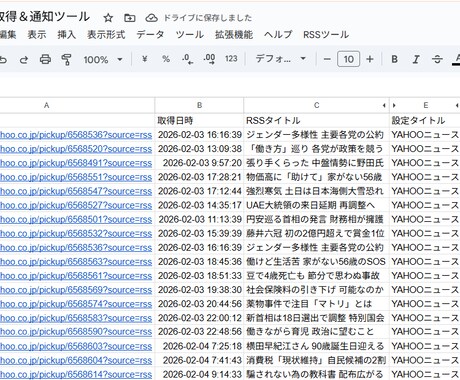Expand hidden column D left arrow
Viewport: 460px width, 380px height.
tap(384, 106)
